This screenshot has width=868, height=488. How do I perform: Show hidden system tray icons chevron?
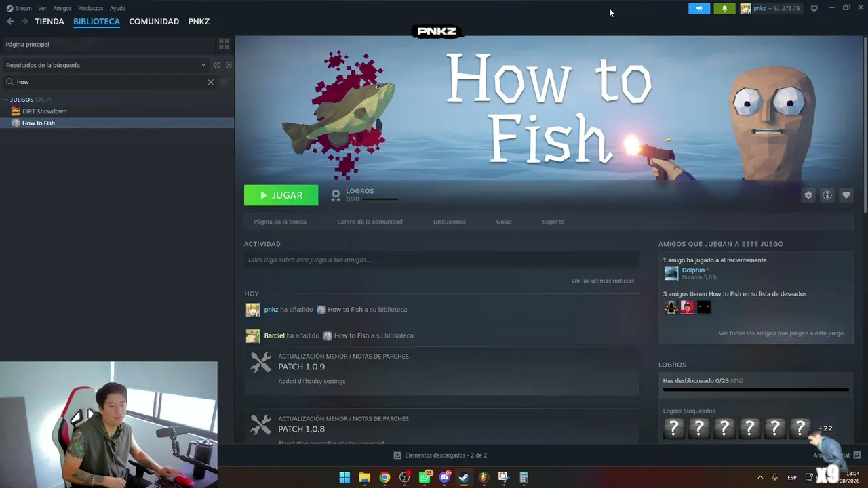(759, 477)
